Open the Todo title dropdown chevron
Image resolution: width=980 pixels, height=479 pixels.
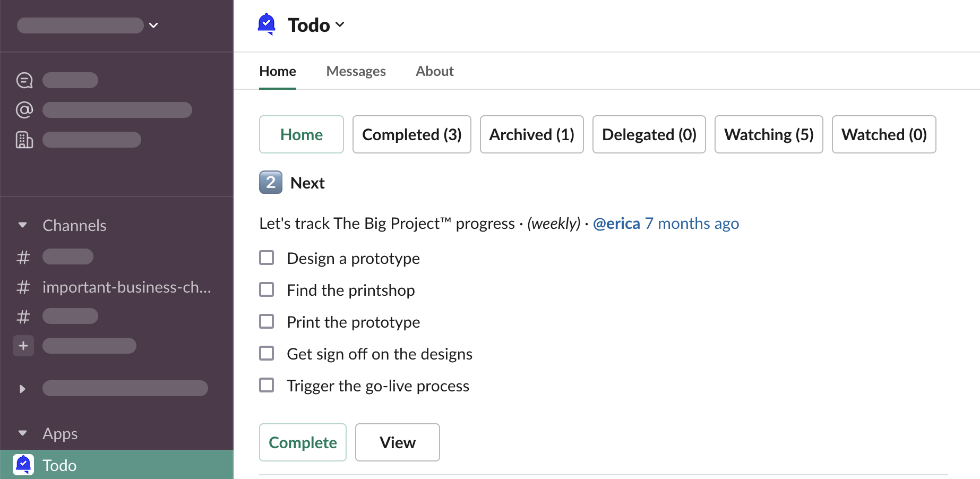(340, 25)
